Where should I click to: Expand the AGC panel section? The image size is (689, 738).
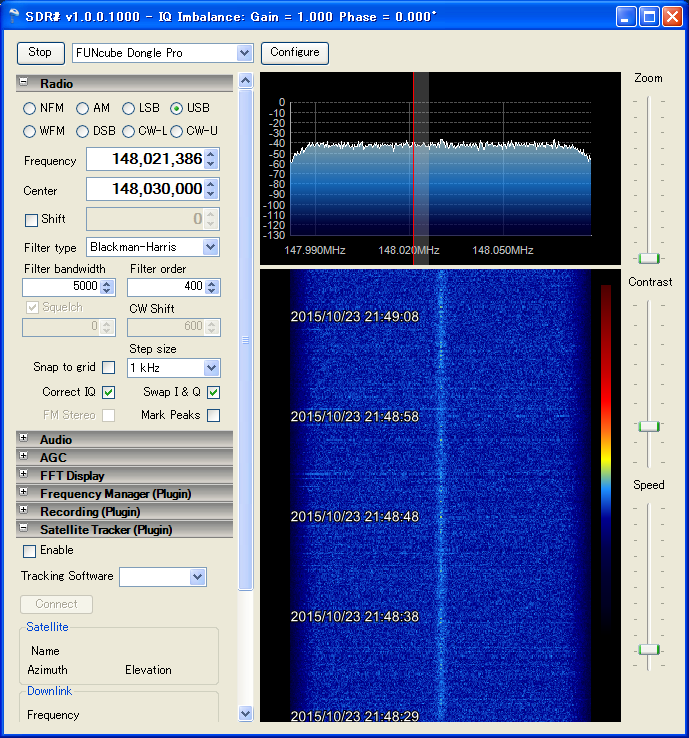coord(24,457)
